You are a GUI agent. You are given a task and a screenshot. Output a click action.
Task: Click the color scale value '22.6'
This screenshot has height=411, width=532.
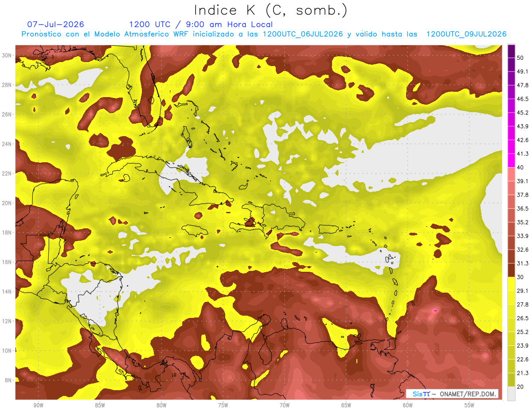pos(523,360)
